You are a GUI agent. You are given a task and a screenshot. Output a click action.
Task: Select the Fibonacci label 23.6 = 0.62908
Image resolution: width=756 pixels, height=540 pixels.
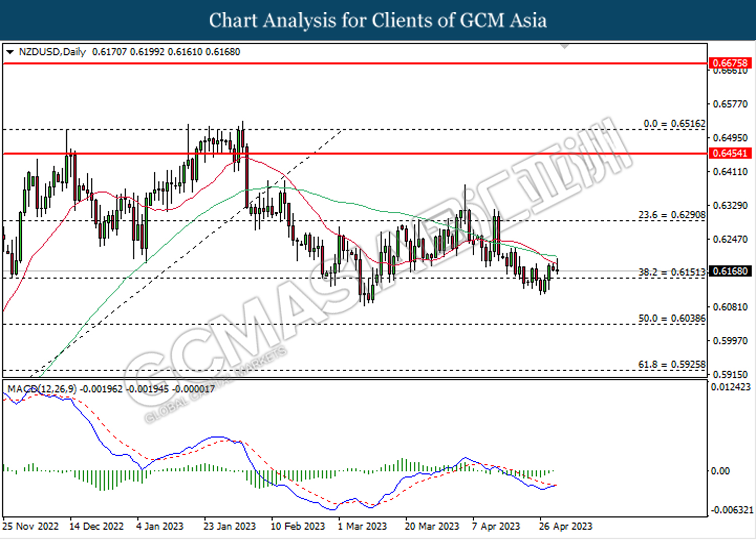(672, 215)
